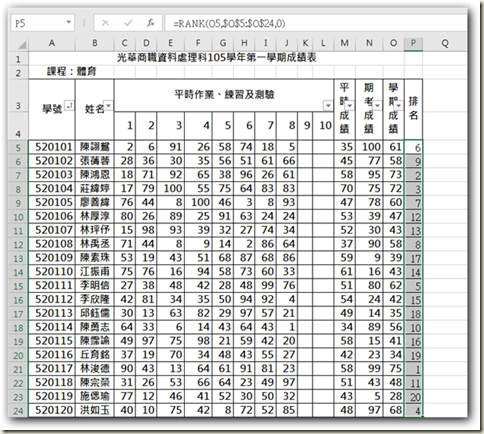
Task: Select column B header
Action: tap(95, 43)
